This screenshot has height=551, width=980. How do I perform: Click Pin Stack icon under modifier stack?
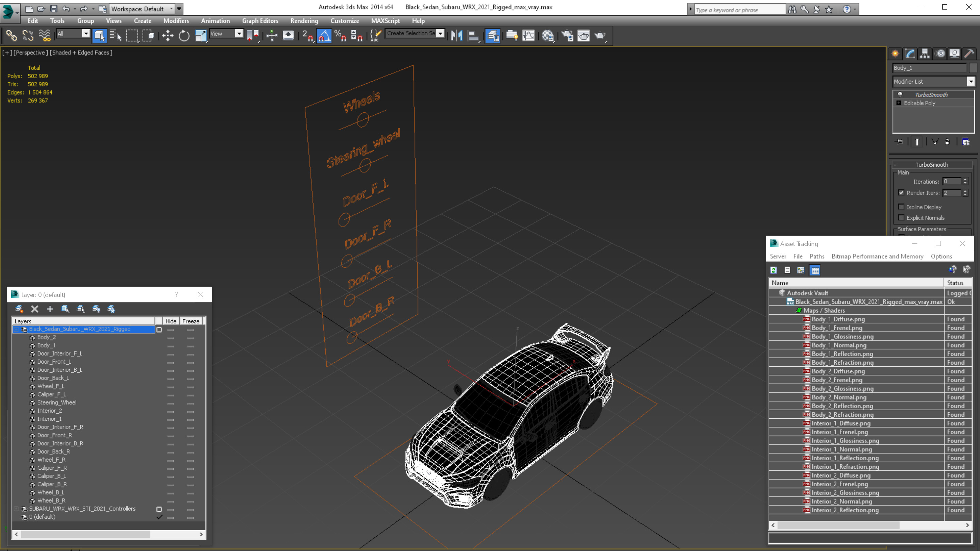point(899,142)
